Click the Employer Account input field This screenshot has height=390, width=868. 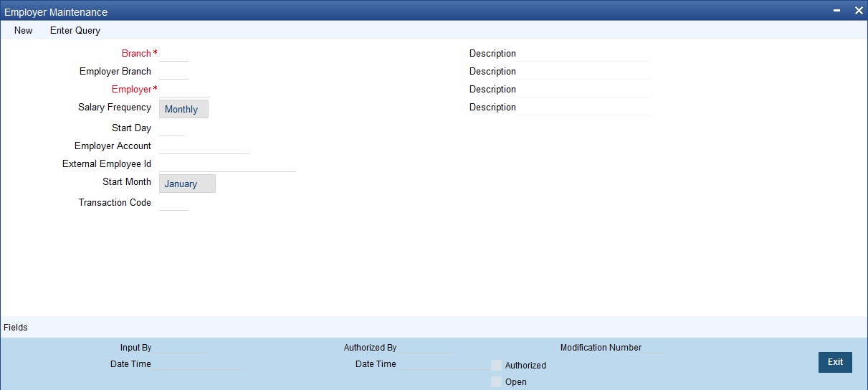coord(204,146)
